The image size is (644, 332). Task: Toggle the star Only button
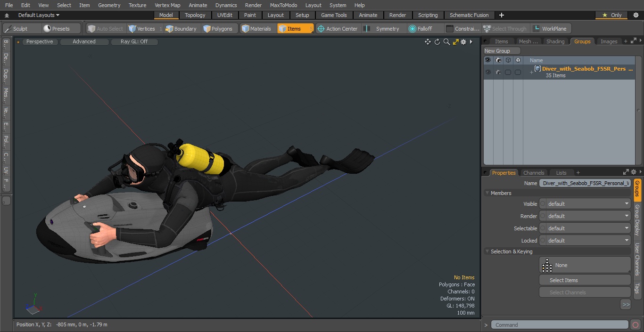tap(611, 15)
